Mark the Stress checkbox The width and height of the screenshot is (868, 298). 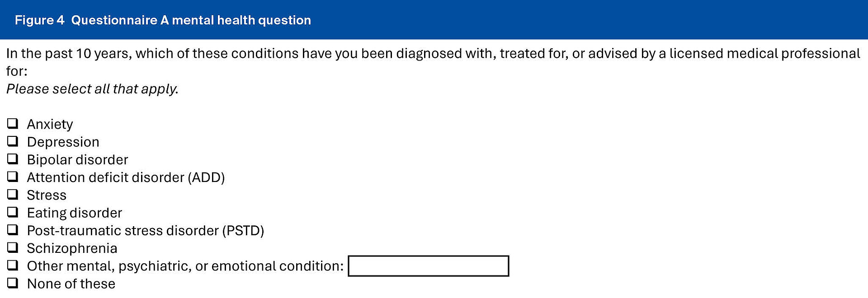coord(13,194)
